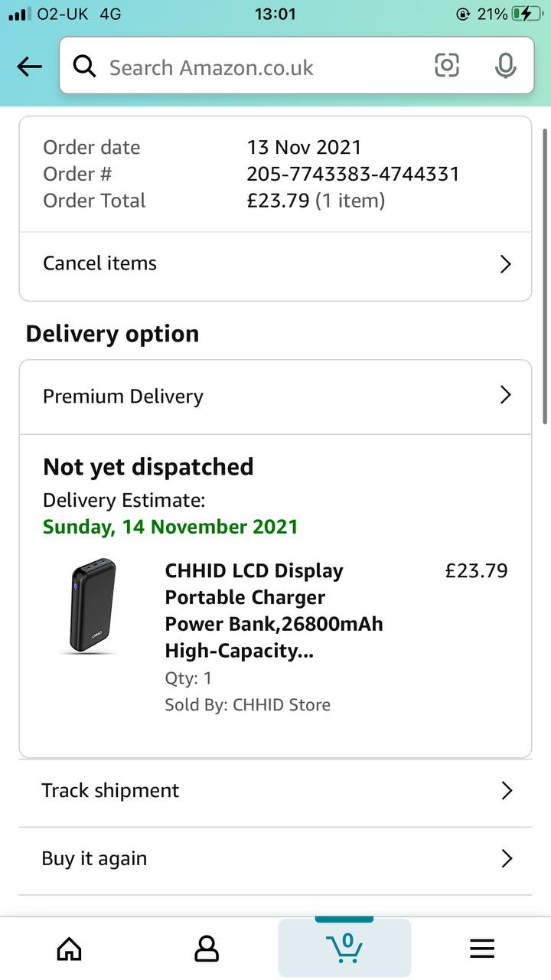Click the page scrollbar on right edge
Image resolution: width=551 pixels, height=980 pixels.
545,276
